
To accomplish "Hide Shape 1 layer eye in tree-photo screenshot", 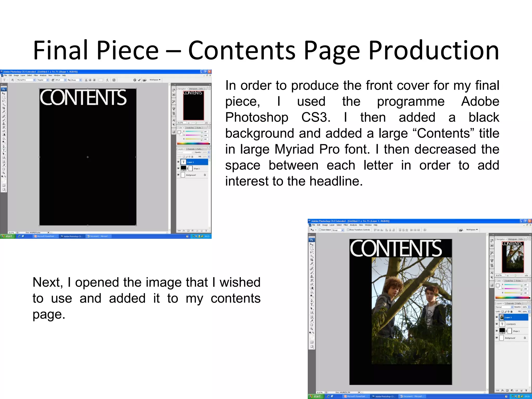I will [497, 331].
